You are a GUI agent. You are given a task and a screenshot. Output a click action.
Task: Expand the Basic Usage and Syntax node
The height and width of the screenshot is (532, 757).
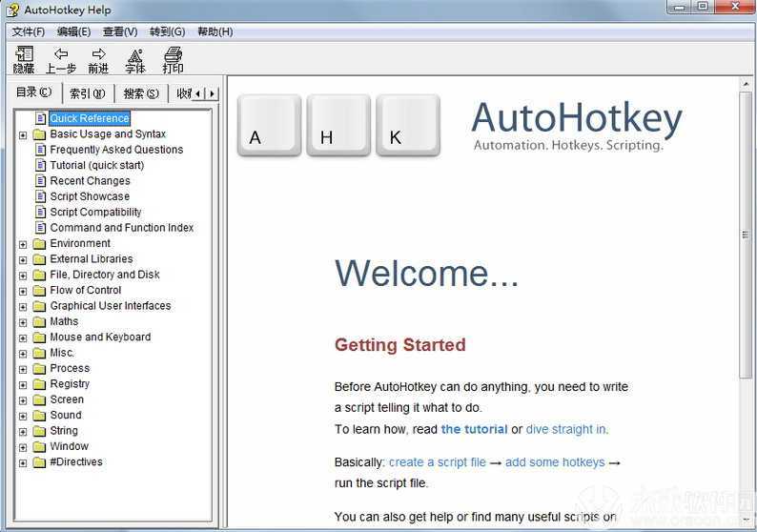(x=23, y=135)
